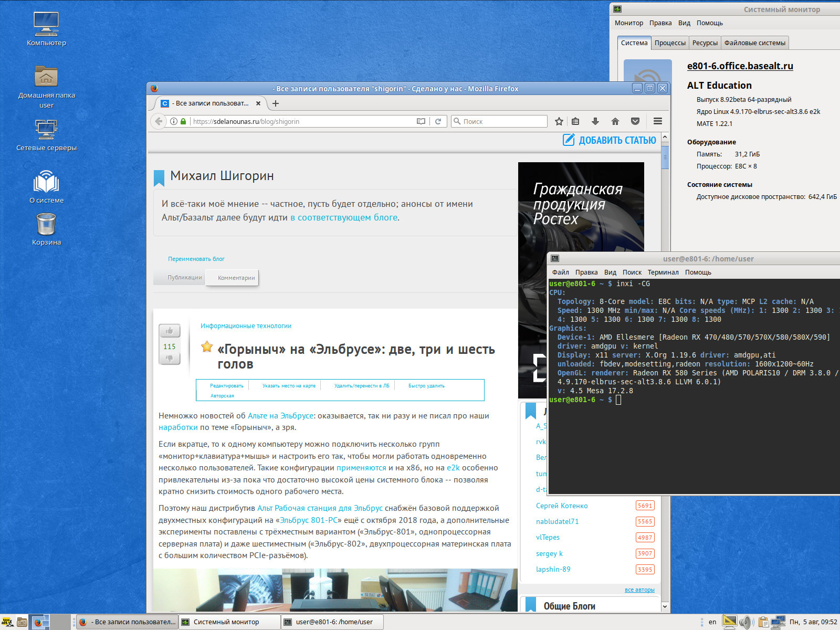Image resolution: width=840 pixels, height=630 pixels.
Task: Click the volume speaker tray icon
Action: point(746,622)
